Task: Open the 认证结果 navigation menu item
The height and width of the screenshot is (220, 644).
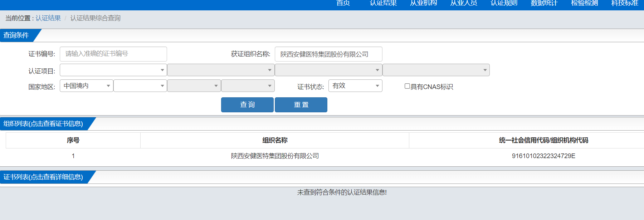Action: [x=383, y=3]
